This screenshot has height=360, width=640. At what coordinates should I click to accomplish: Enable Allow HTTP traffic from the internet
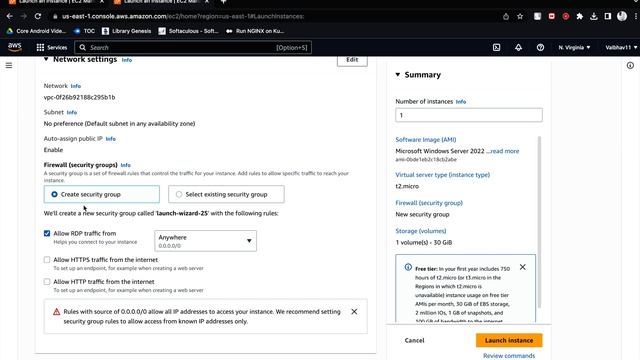tap(47, 282)
